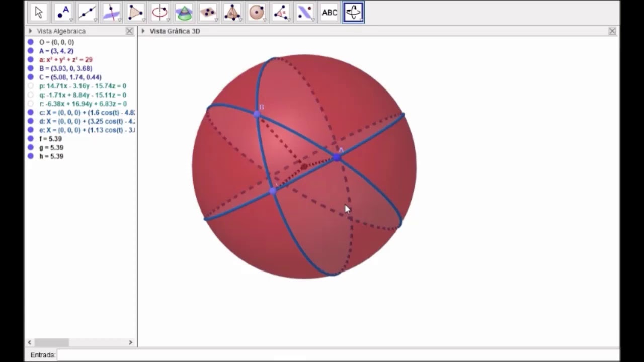Select the Circle with axis tool
Image resolution: width=644 pixels, height=362 pixels.
click(x=159, y=13)
